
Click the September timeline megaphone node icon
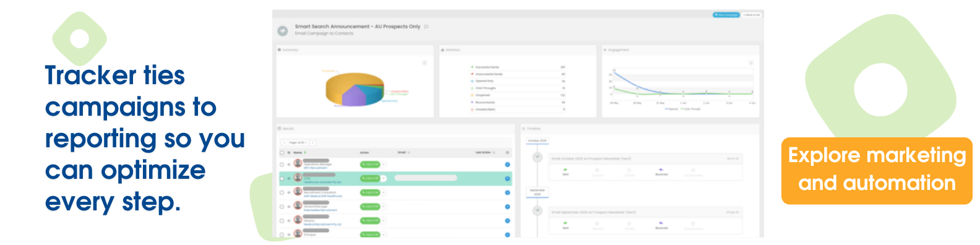(538, 211)
